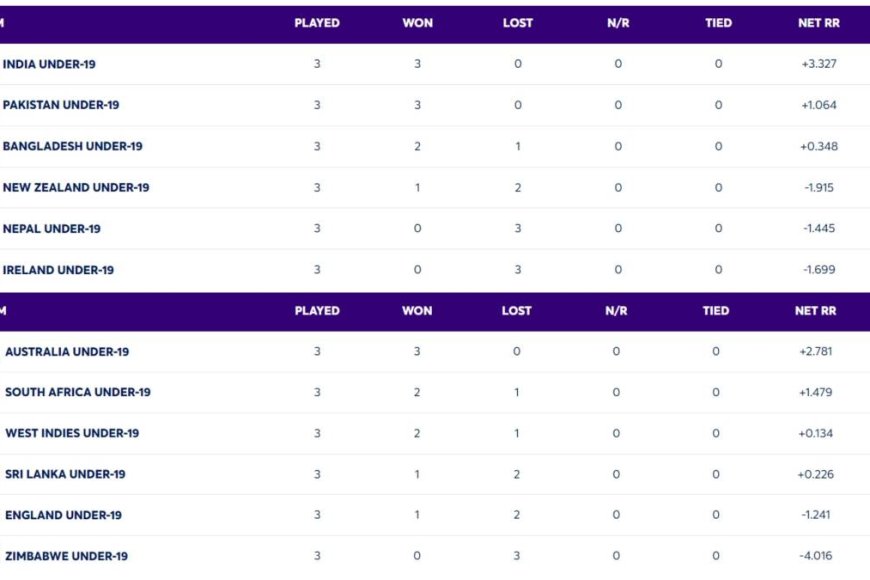Open the England Under-19 team link
Image resolution: width=870 pixels, height=580 pixels.
63,515
